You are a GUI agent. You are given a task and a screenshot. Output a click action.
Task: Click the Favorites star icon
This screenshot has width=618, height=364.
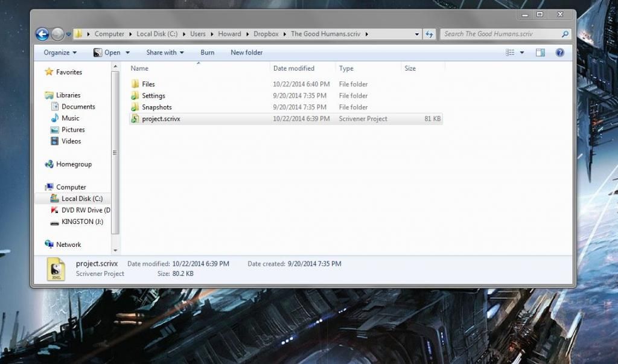pyautogui.click(x=49, y=72)
